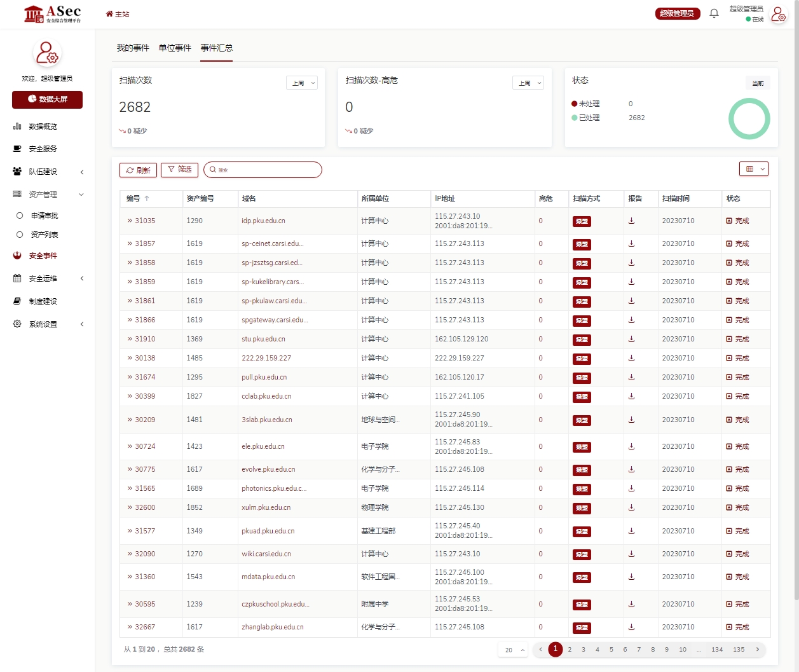Open the page size 20 dropdown
The image size is (799, 672).
[514, 650]
